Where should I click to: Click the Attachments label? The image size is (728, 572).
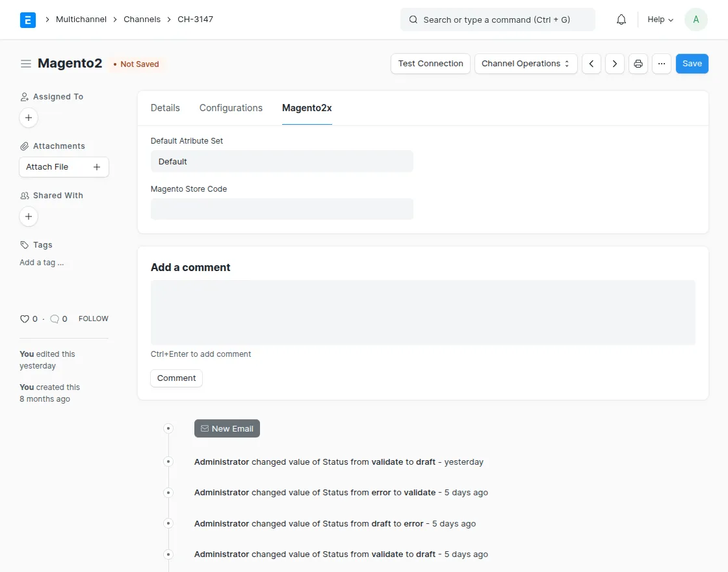click(x=59, y=146)
